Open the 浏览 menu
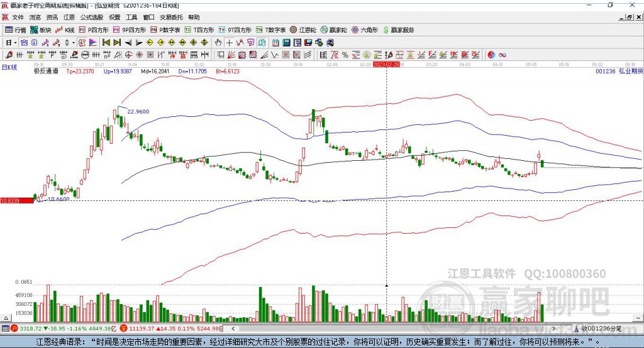The image size is (644, 348). pyautogui.click(x=35, y=17)
